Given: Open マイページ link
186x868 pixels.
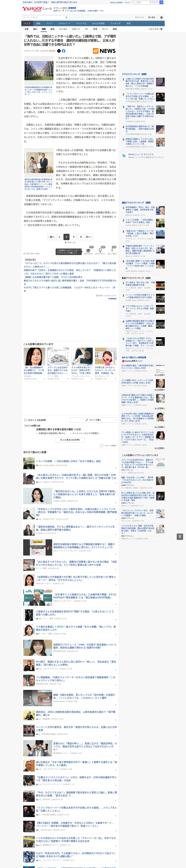Looking at the screenshot, I should coord(139,18).
